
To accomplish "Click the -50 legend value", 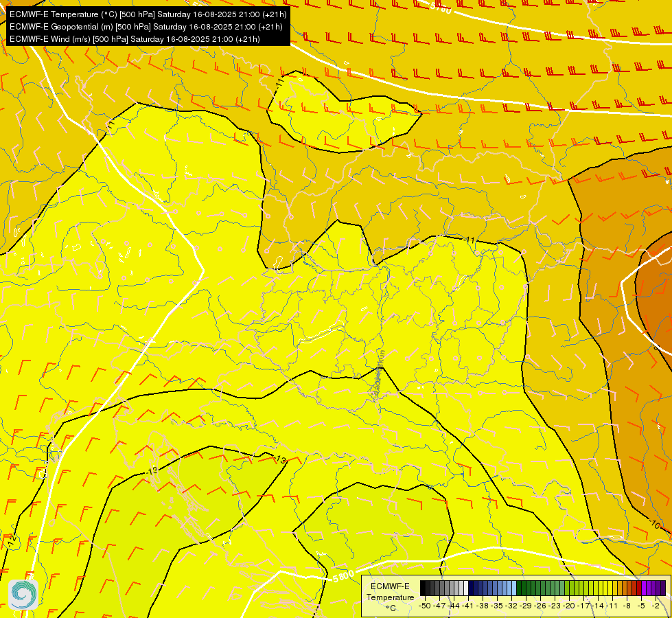I will pos(425,606).
